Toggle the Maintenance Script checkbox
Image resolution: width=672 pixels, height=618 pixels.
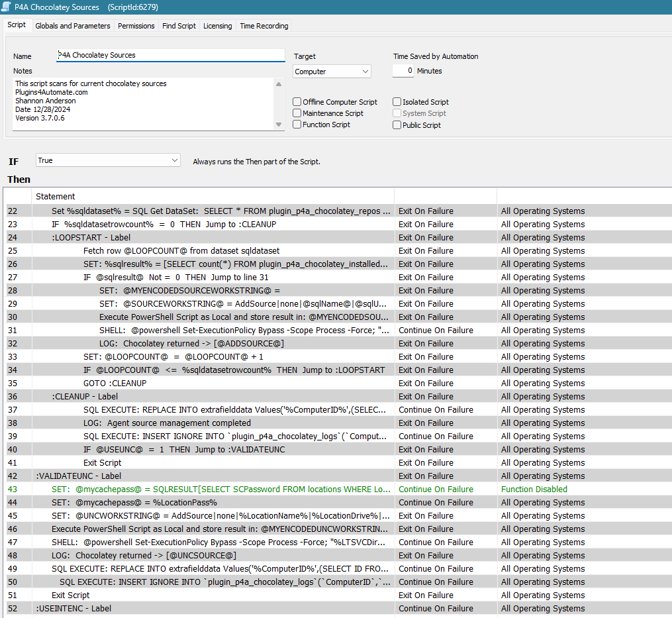[297, 113]
